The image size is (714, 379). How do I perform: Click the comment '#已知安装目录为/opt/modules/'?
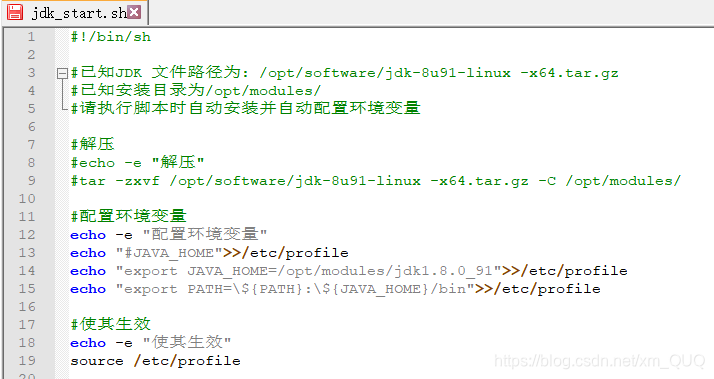196,90
